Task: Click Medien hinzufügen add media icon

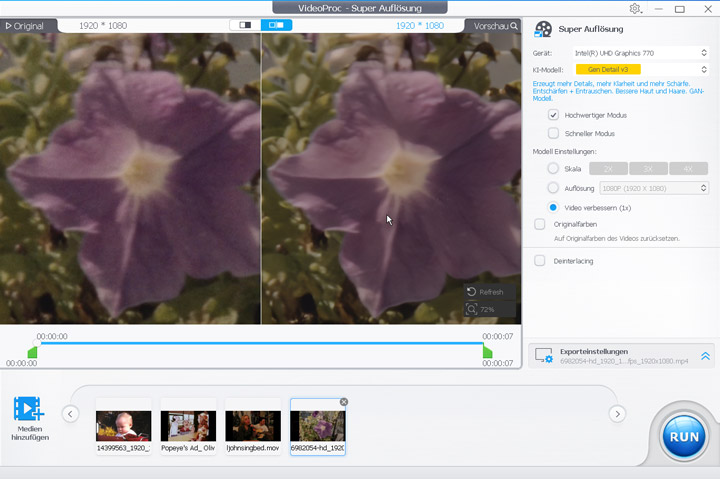Action: coord(29,408)
